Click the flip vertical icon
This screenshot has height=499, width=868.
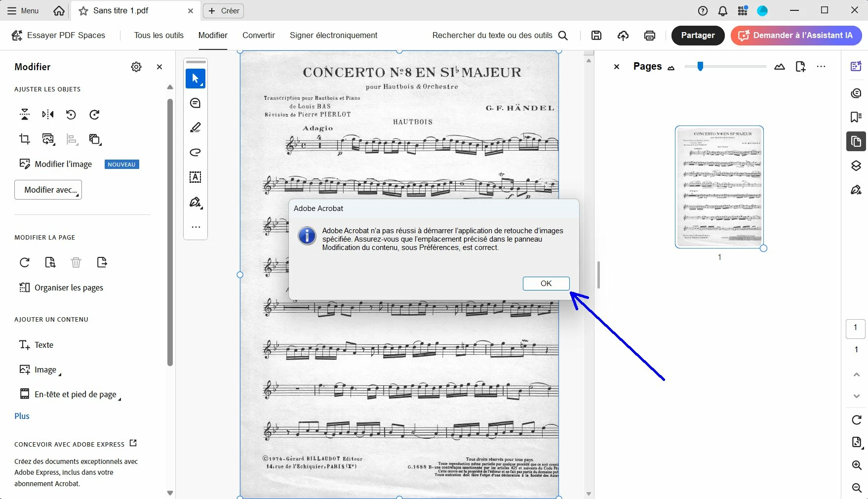25,115
